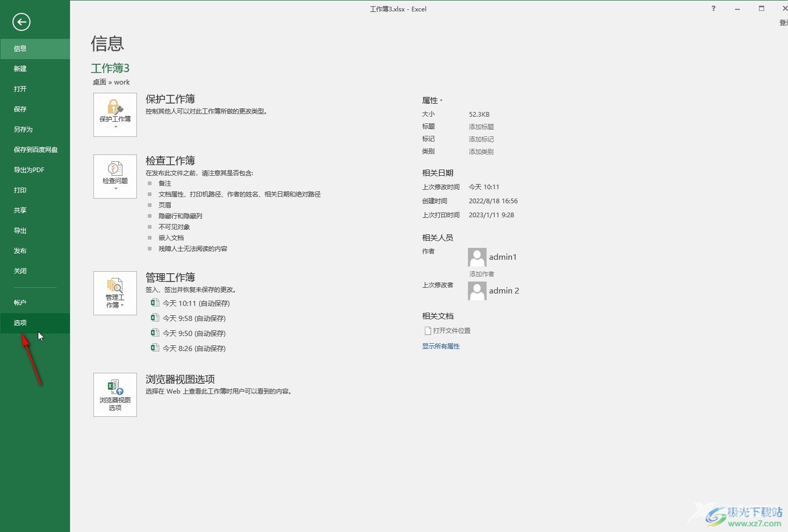Select 新建 (New) in the sidebar
This screenshot has width=788, height=532.
pos(35,69)
